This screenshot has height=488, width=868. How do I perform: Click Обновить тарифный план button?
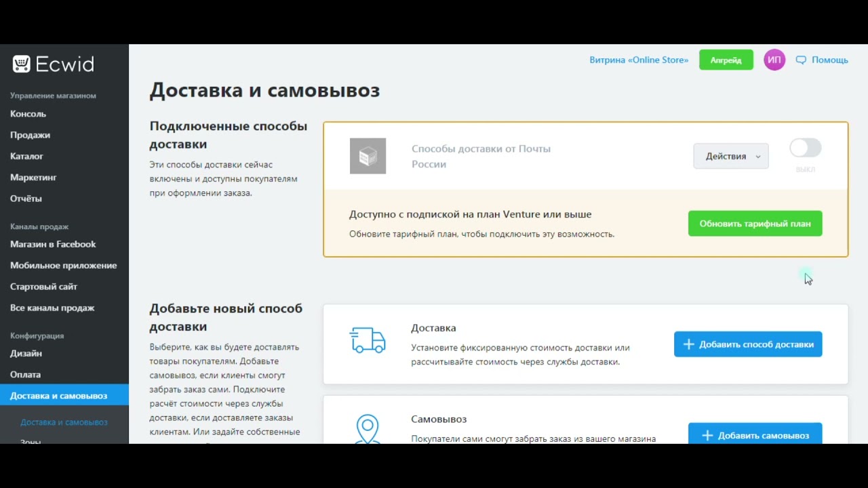coord(755,223)
